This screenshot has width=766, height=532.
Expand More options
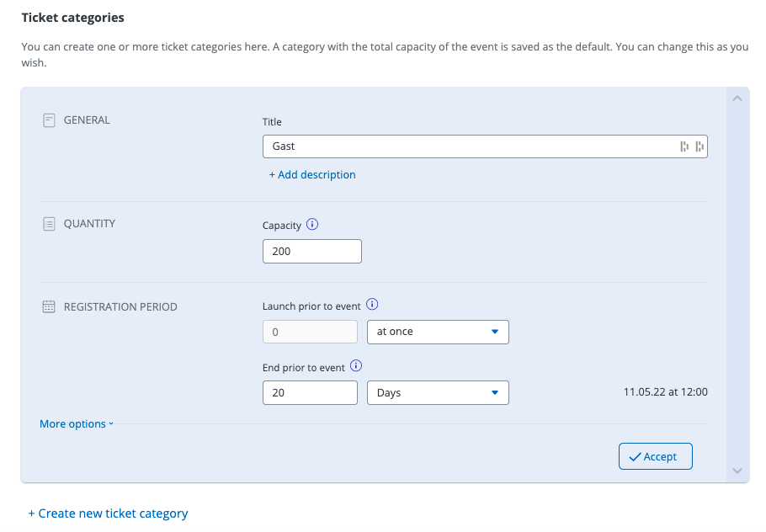(76, 424)
